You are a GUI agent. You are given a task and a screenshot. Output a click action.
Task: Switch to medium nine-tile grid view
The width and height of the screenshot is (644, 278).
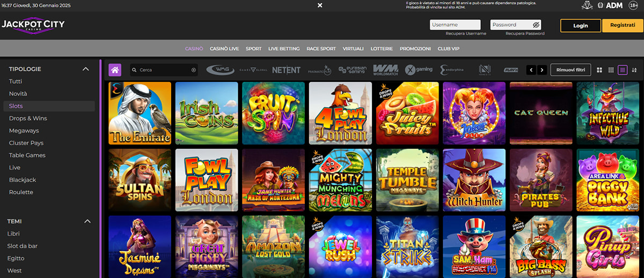pyautogui.click(x=611, y=70)
